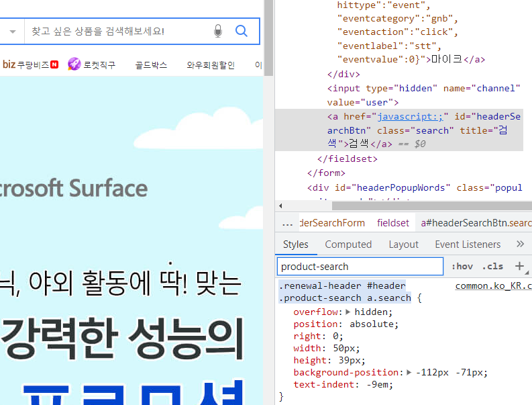Select the hidden channel input element
532x405 pixels.
tap(423, 95)
